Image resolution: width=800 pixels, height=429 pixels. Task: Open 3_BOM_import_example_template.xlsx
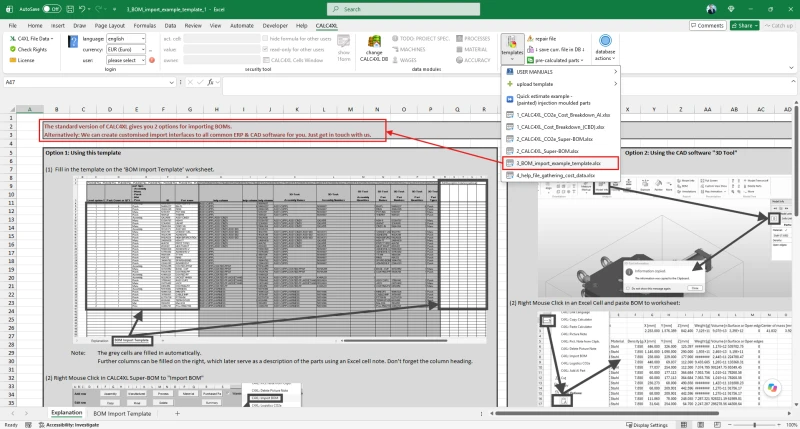[x=561, y=163]
